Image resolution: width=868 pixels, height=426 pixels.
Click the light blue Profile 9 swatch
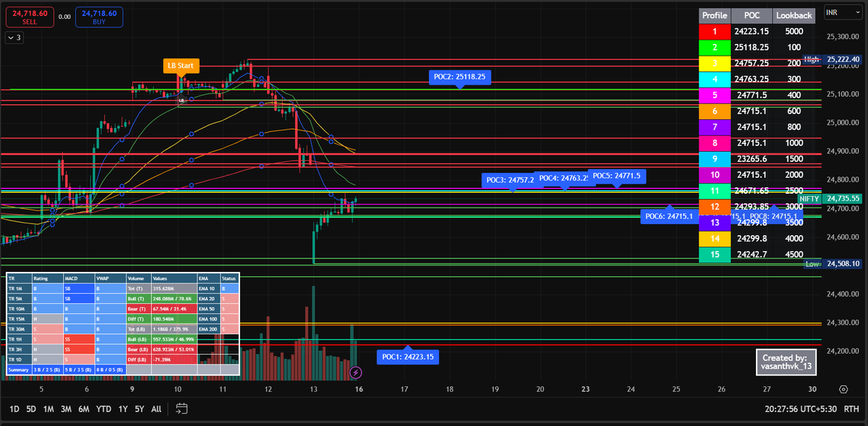tap(715, 159)
